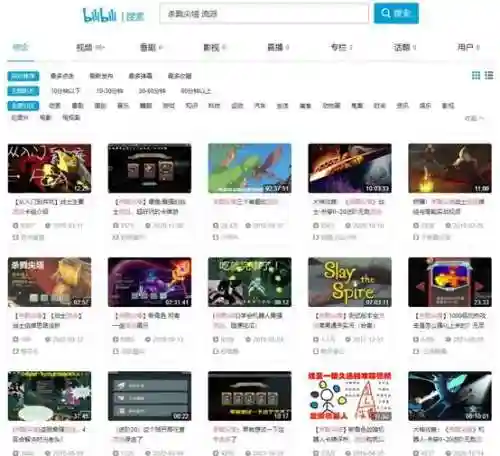Open the 直播 results tab
This screenshot has width=500, height=456.
278,48
